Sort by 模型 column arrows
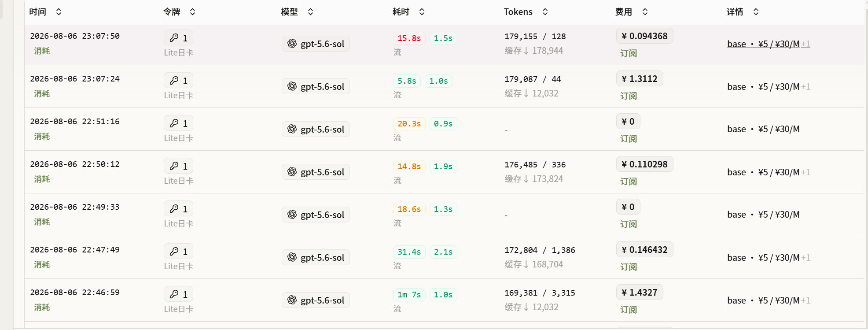 (x=310, y=12)
